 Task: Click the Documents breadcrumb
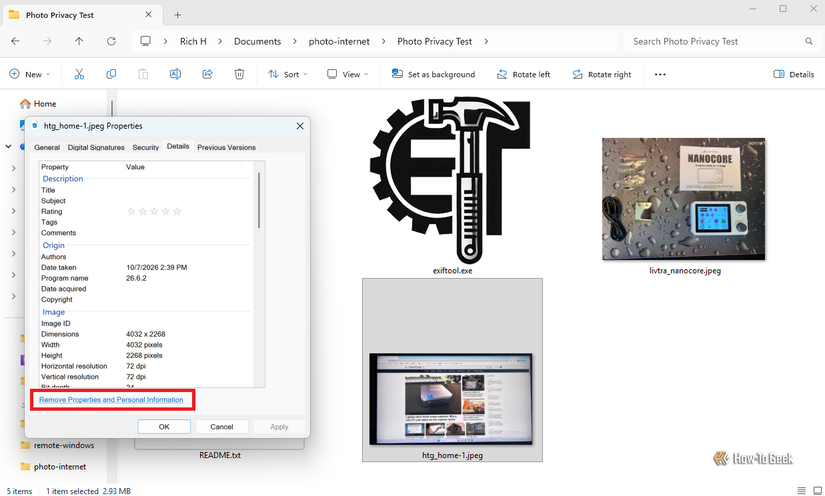[257, 41]
